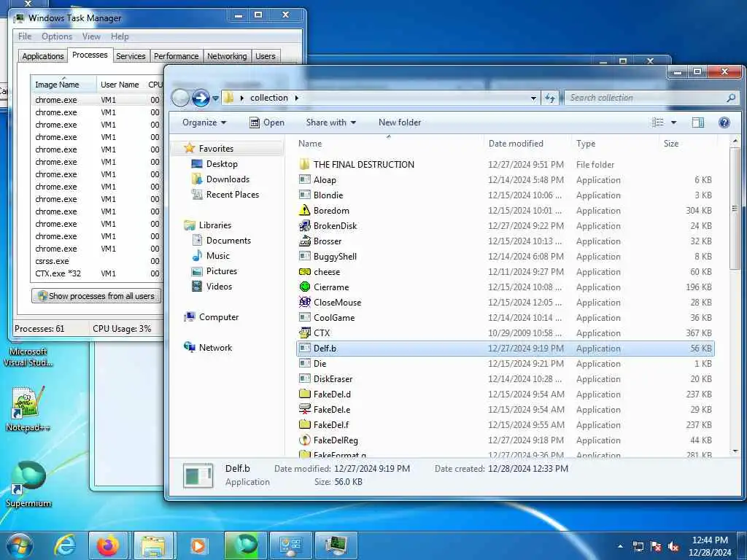Expand the Organize dropdown menu
Screen dimensions: 747x560
[204, 122]
